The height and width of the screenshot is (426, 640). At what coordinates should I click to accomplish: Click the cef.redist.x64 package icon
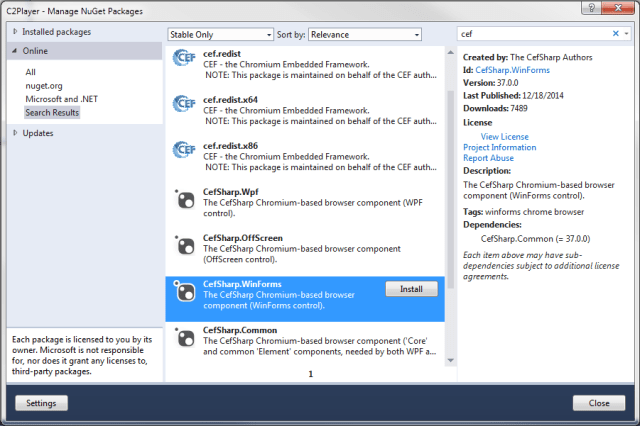tap(184, 105)
